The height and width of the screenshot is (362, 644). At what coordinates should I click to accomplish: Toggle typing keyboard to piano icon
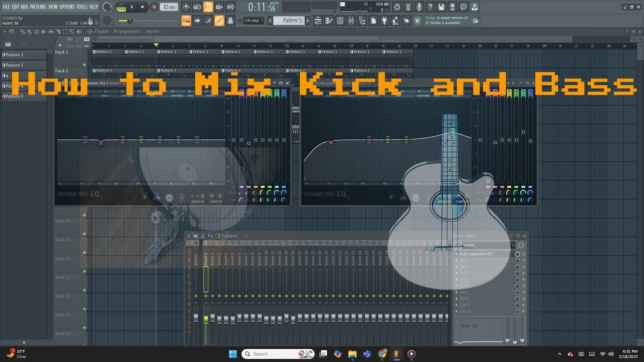click(x=186, y=21)
